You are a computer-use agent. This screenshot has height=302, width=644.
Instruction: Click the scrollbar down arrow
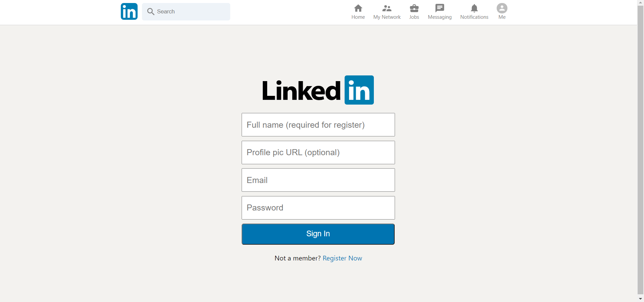coord(640,299)
